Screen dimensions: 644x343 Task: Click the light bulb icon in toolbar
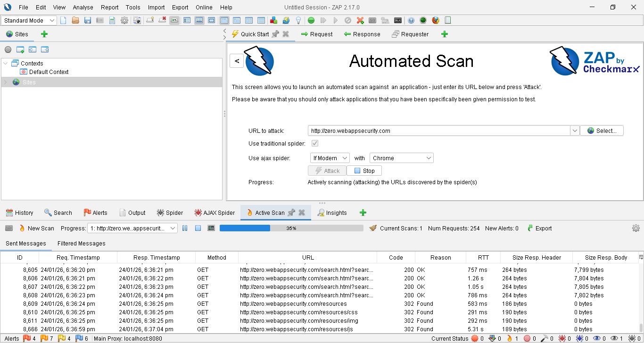click(x=298, y=20)
